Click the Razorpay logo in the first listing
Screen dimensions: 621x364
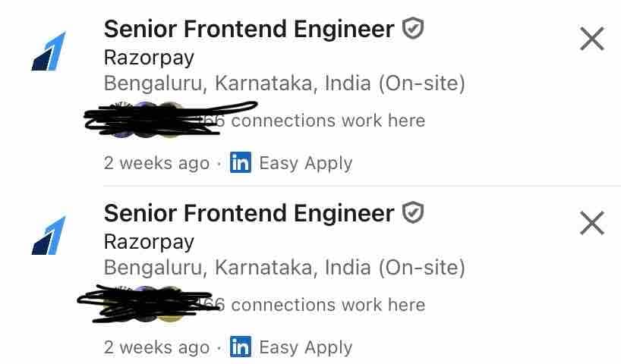coord(49,51)
